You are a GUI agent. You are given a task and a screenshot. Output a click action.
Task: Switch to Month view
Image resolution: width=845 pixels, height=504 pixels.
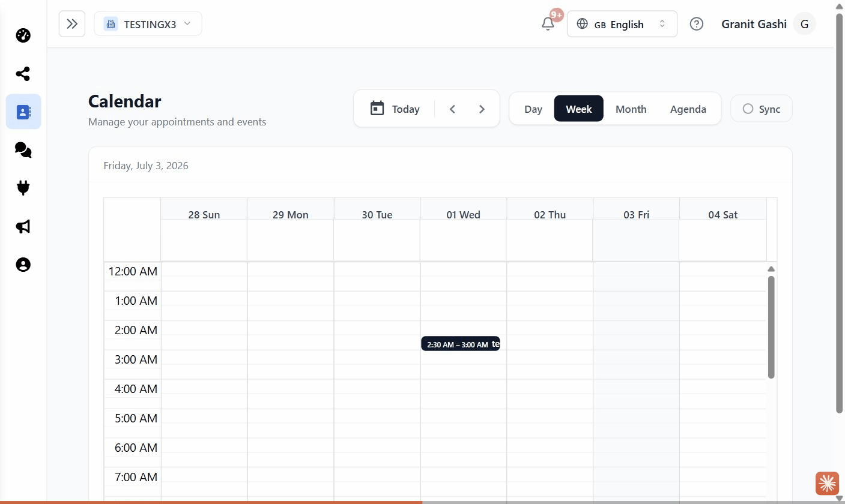pyautogui.click(x=631, y=109)
